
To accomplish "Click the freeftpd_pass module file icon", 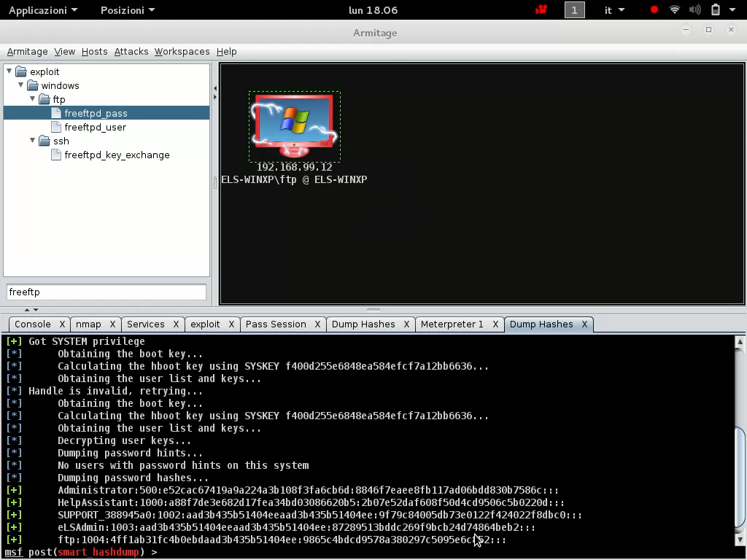I will (x=56, y=113).
